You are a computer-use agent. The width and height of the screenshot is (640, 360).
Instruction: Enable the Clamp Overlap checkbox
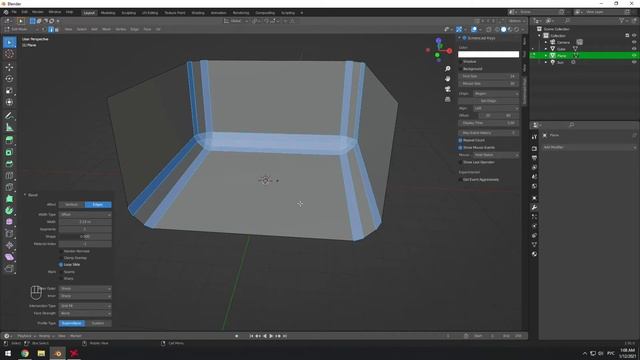coord(61,258)
